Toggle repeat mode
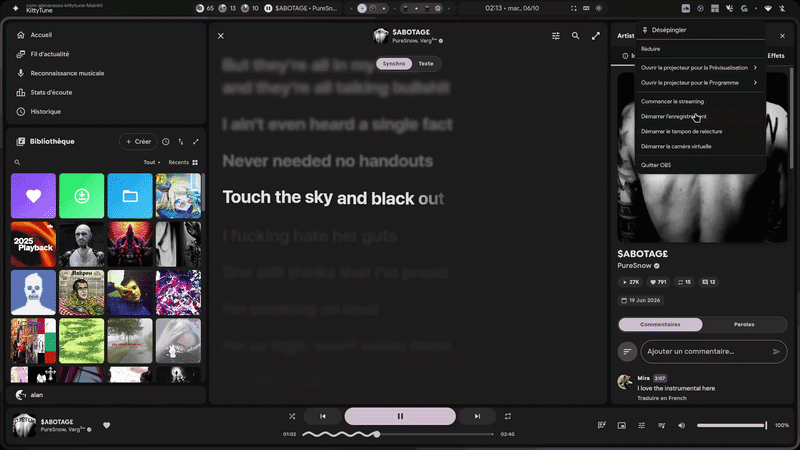The width and height of the screenshot is (800, 450). point(508,416)
